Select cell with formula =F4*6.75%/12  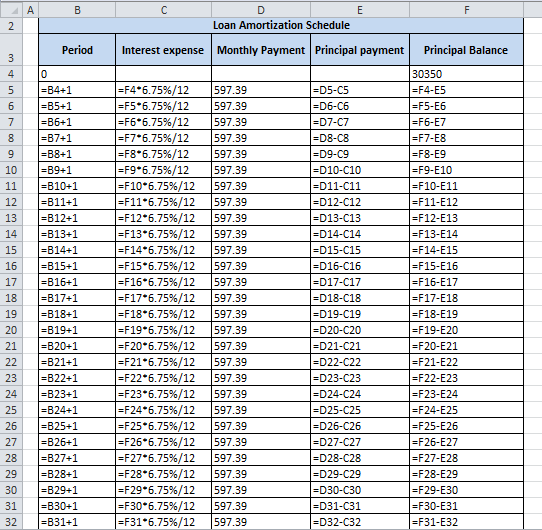pos(163,90)
